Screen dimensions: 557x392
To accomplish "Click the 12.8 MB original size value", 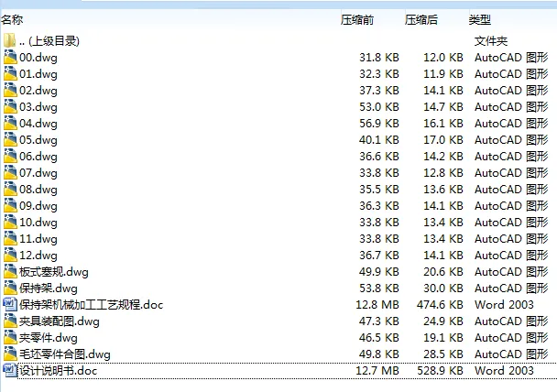I will click(377, 305).
